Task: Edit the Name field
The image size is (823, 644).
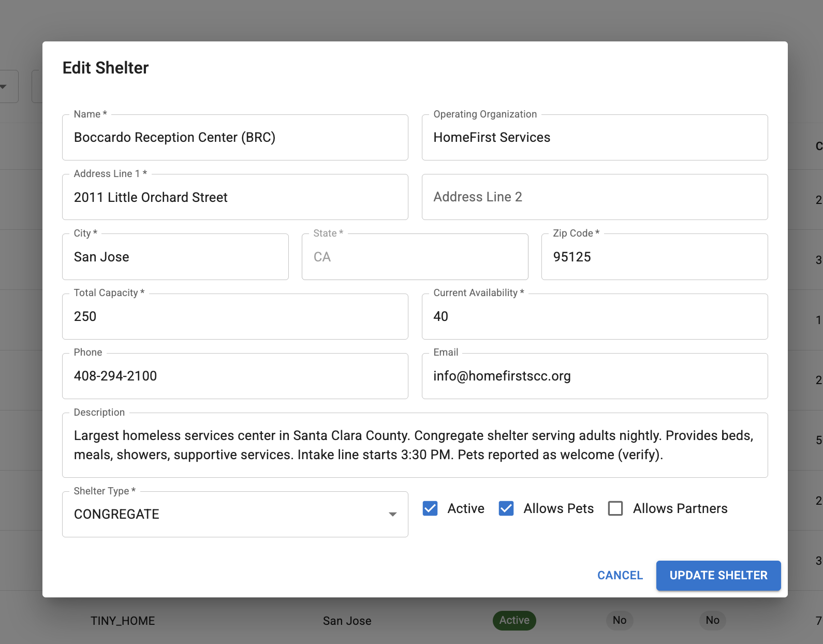Action: [x=235, y=137]
